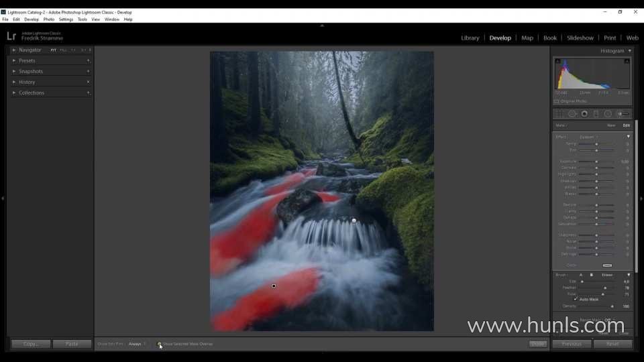
Task: Open the File menu
Action: (x=5, y=19)
